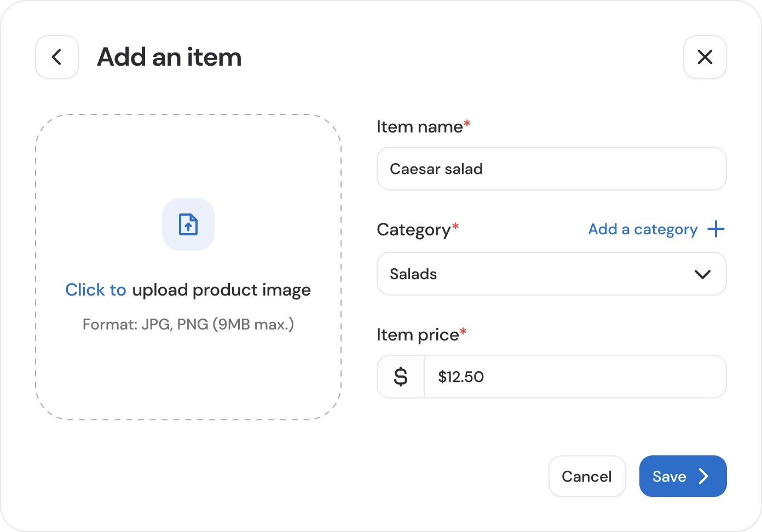
Task: Open Add a category link
Action: click(643, 229)
